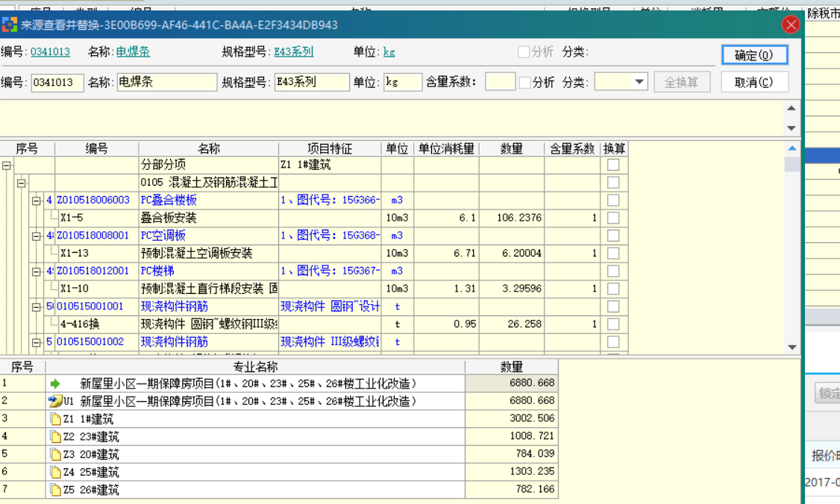Click the 项目特征 column header
This screenshot has width=840, height=504.
click(x=330, y=149)
